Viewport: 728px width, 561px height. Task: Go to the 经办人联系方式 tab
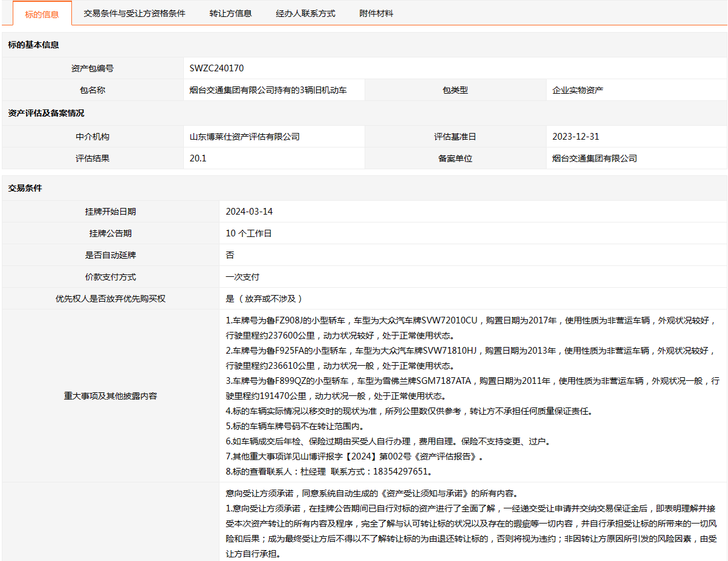click(305, 13)
